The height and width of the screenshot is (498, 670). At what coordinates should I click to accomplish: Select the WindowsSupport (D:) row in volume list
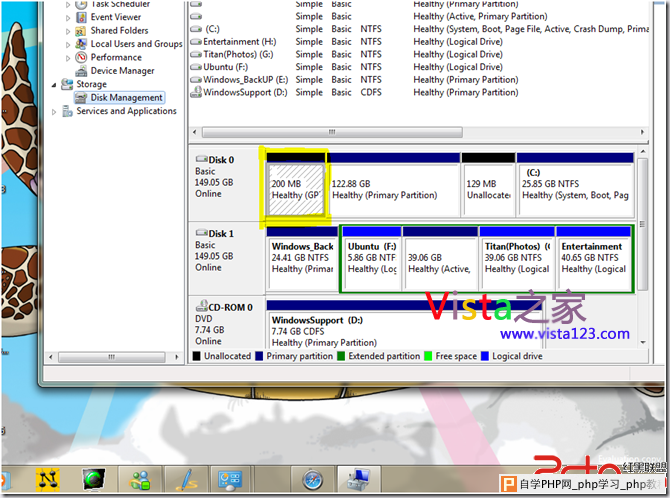[x=419, y=92]
